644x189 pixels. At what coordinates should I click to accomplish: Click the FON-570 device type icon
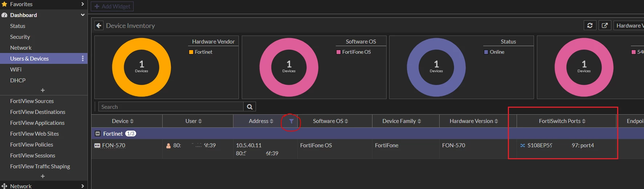(97, 145)
